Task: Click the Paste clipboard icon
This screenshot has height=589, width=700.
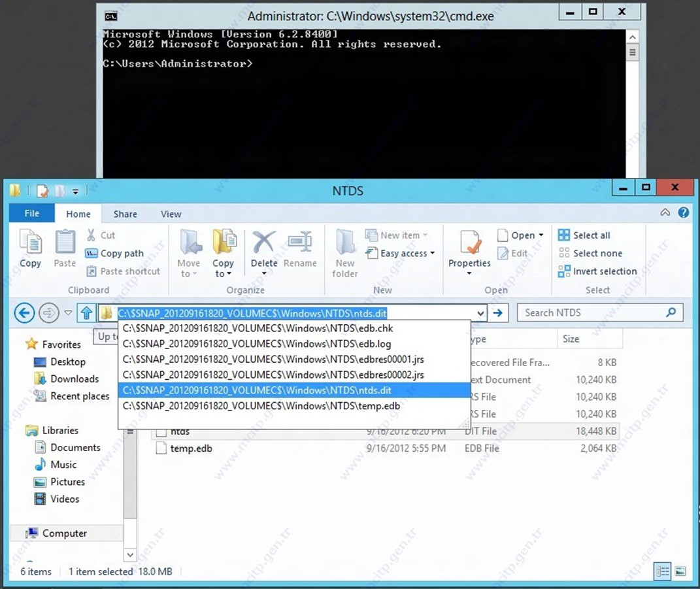Action: click(x=65, y=248)
